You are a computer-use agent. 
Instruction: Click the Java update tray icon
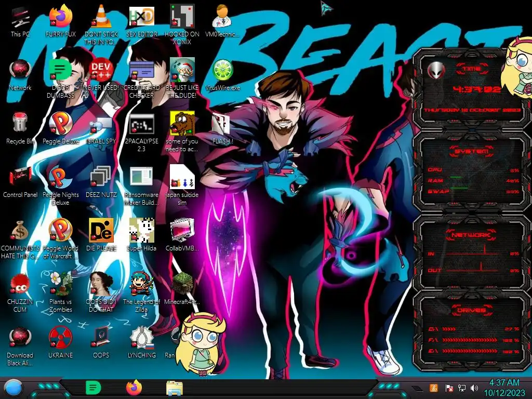[x=433, y=388]
